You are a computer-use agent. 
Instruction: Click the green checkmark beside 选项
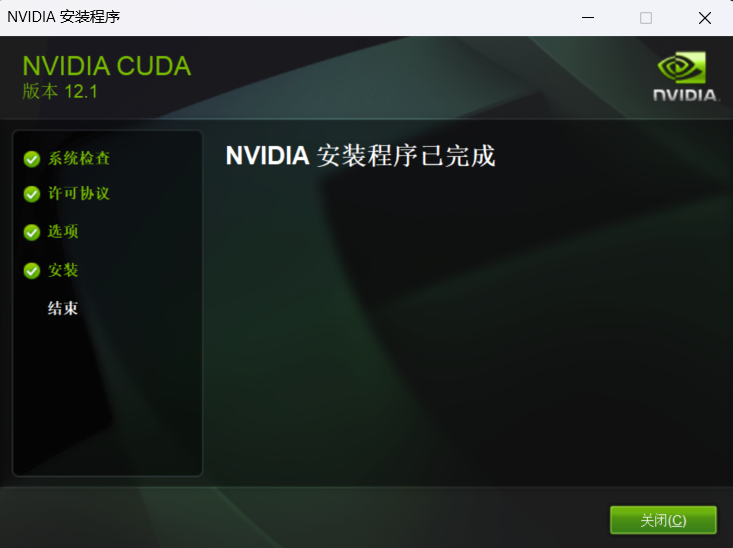(x=32, y=232)
